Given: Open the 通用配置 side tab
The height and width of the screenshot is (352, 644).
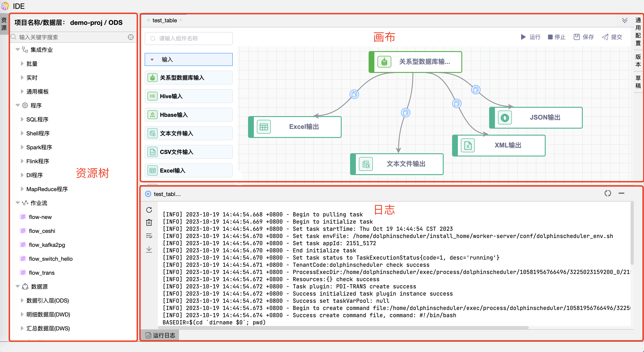Looking at the screenshot, I should (x=638, y=31).
